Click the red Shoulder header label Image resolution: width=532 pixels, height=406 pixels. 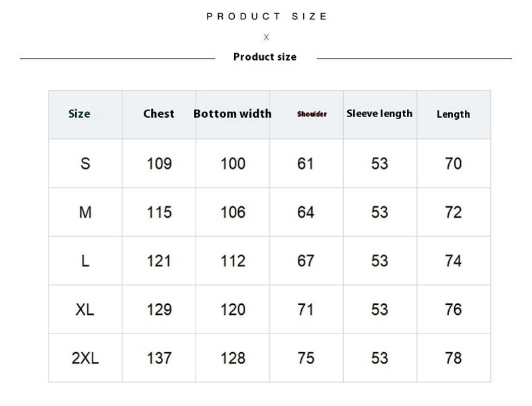(x=312, y=114)
